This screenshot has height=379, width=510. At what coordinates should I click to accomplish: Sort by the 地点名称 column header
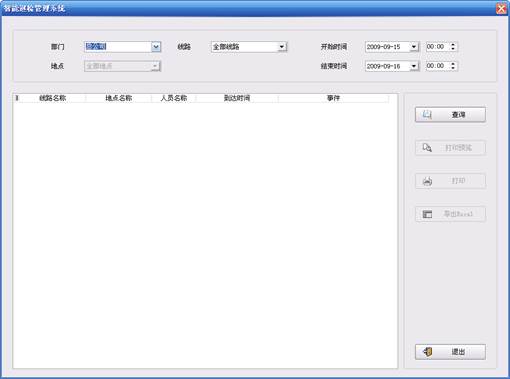point(119,98)
